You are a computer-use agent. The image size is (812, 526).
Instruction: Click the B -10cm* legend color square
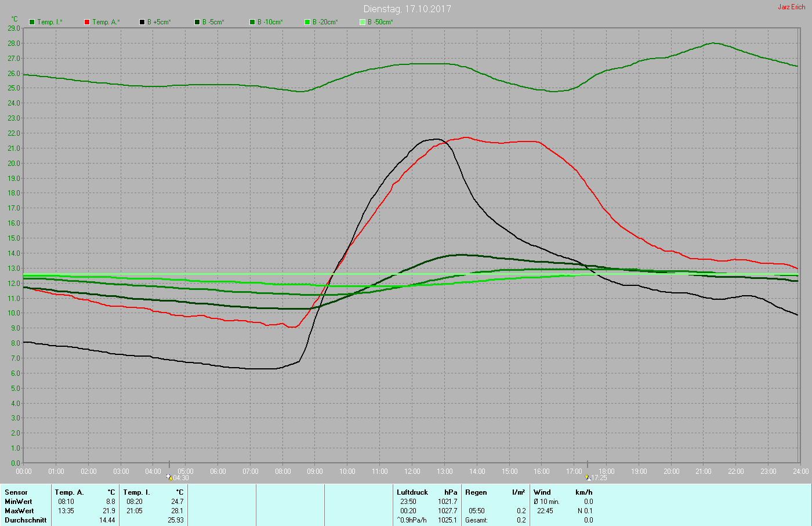point(252,22)
